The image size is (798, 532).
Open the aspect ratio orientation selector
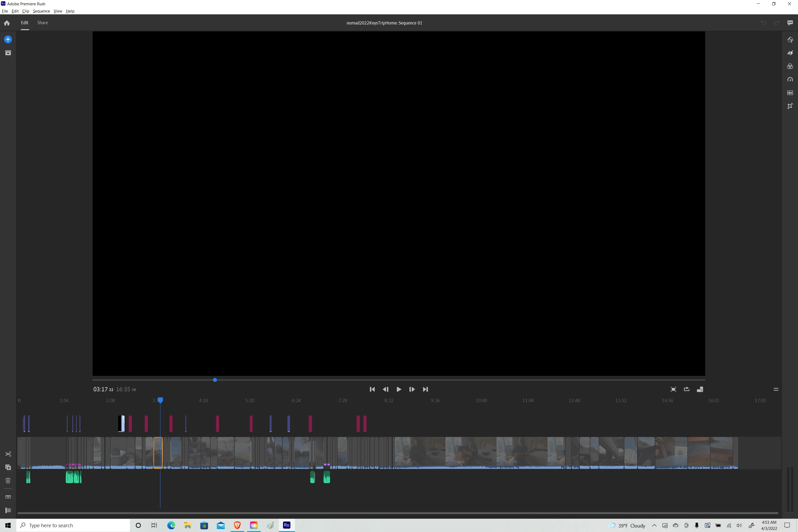coord(700,389)
